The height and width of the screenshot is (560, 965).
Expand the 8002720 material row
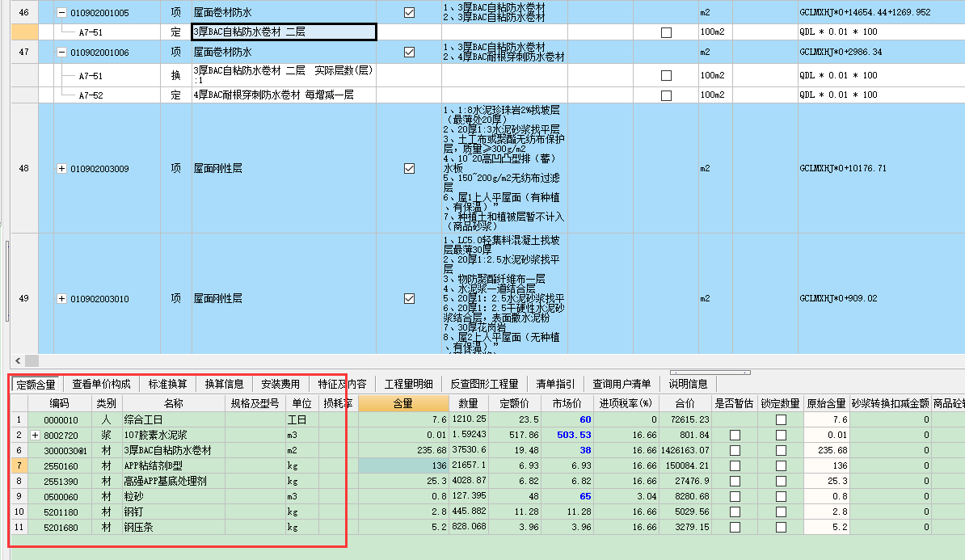(x=35, y=435)
